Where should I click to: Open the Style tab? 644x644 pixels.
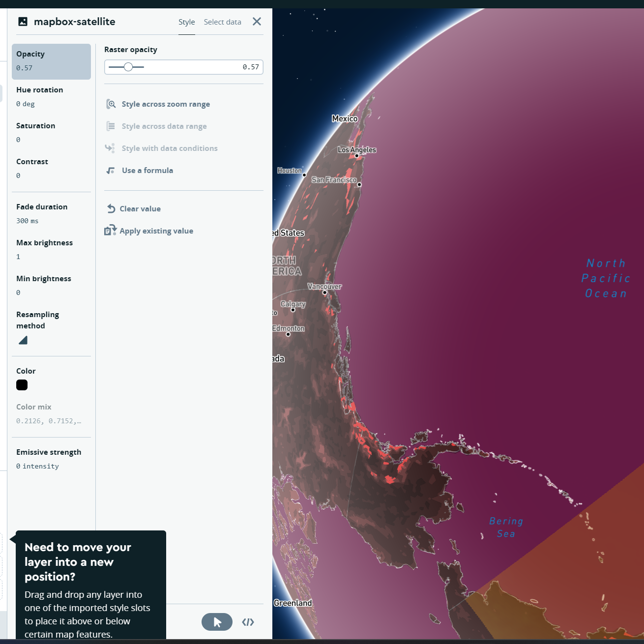(186, 22)
